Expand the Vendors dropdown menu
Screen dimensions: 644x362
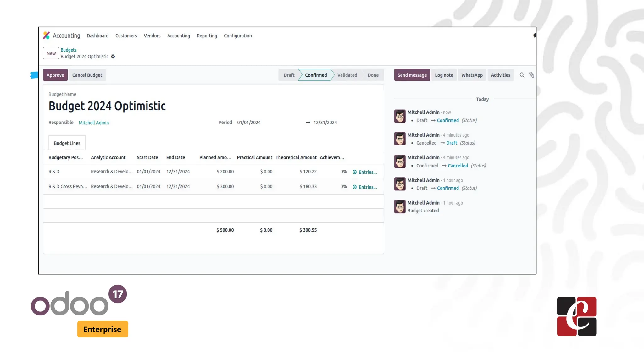click(152, 36)
